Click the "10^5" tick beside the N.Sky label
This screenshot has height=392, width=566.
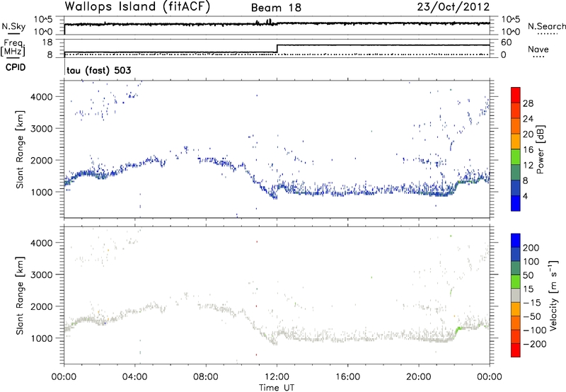click(x=43, y=20)
